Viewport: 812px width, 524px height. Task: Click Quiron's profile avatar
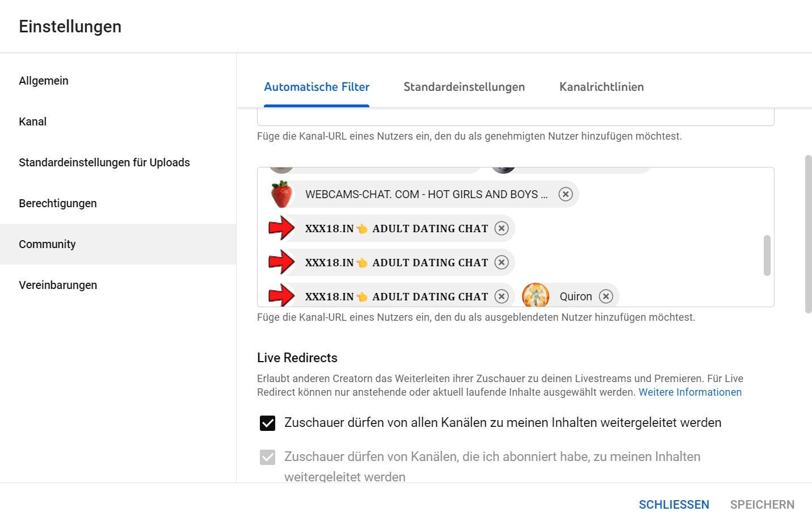point(535,296)
